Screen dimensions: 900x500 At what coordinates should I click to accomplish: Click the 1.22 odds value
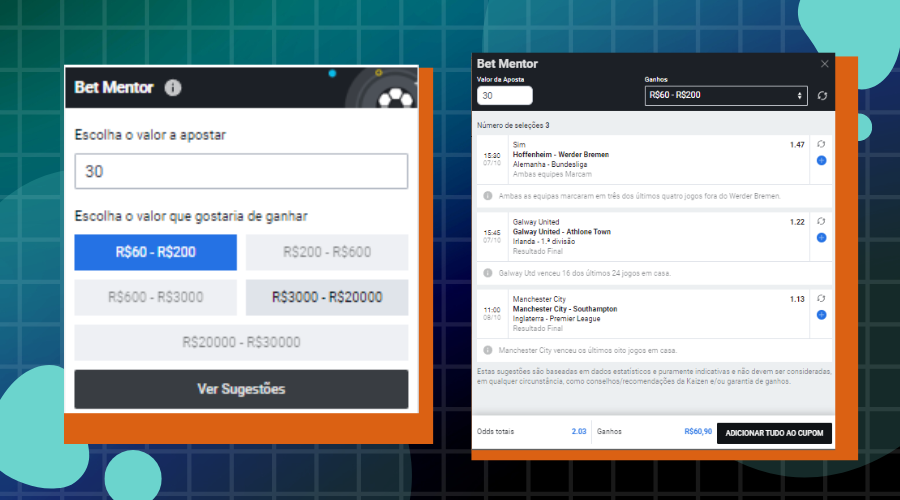point(797,222)
